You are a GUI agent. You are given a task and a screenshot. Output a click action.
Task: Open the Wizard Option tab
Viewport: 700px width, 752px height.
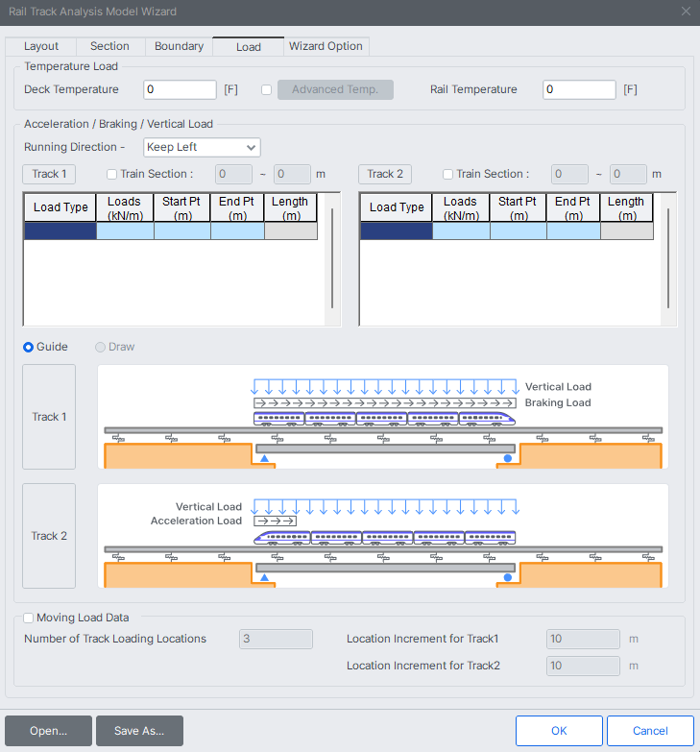(x=326, y=46)
